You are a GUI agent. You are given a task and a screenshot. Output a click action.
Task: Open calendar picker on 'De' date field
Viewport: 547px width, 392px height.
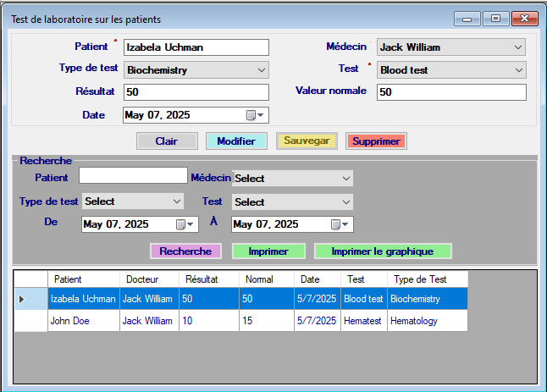[x=184, y=224]
